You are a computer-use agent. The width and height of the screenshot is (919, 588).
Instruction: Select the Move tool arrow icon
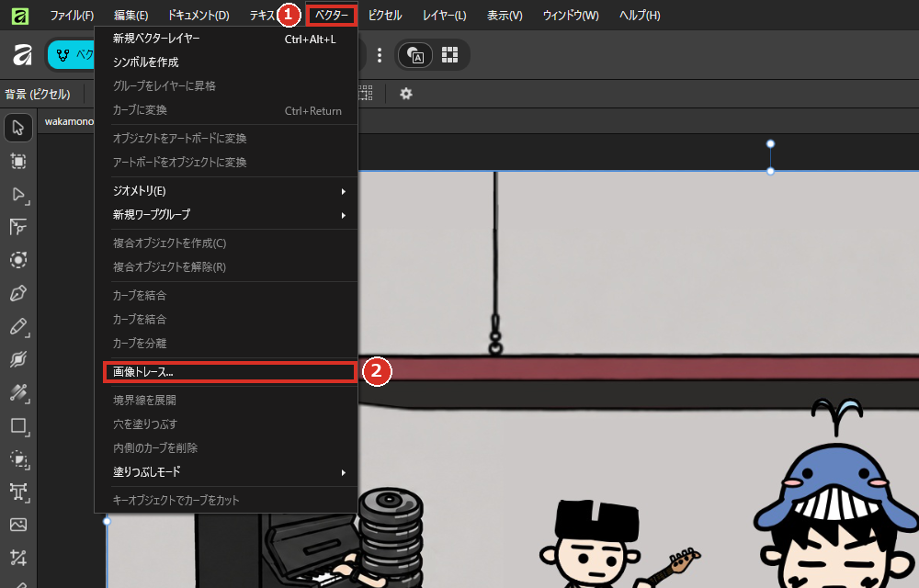pos(18,128)
